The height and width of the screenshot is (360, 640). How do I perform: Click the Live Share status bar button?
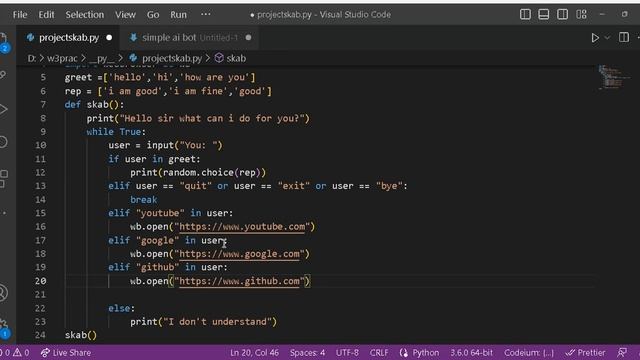click(x=66, y=353)
